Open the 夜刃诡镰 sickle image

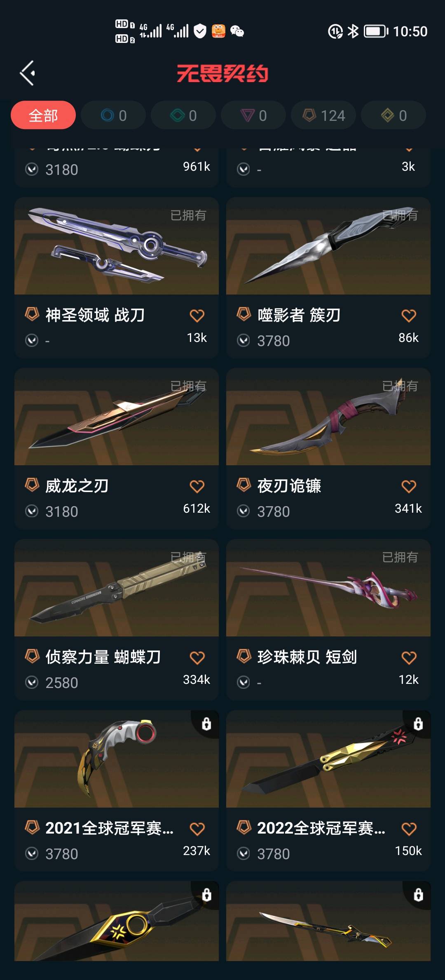point(328,417)
